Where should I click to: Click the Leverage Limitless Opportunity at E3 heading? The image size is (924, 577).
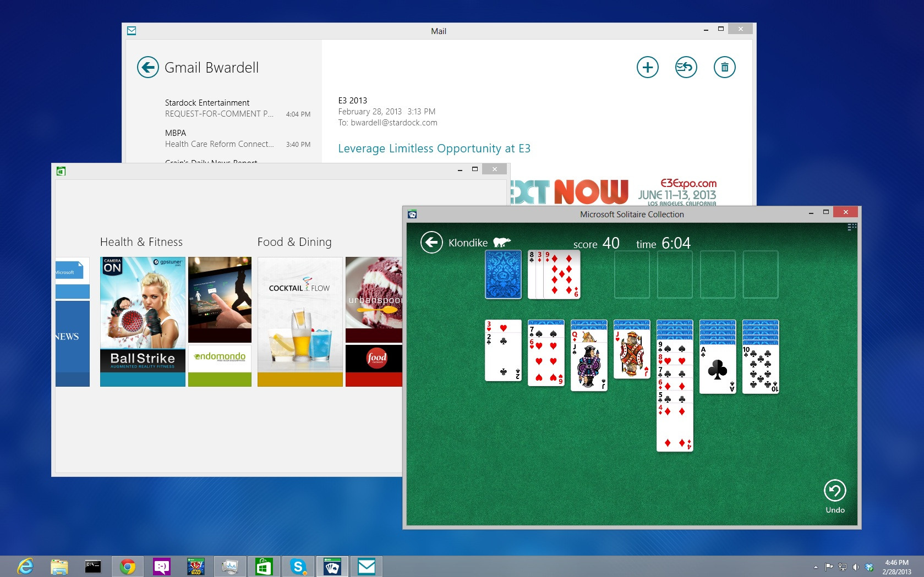pos(434,149)
